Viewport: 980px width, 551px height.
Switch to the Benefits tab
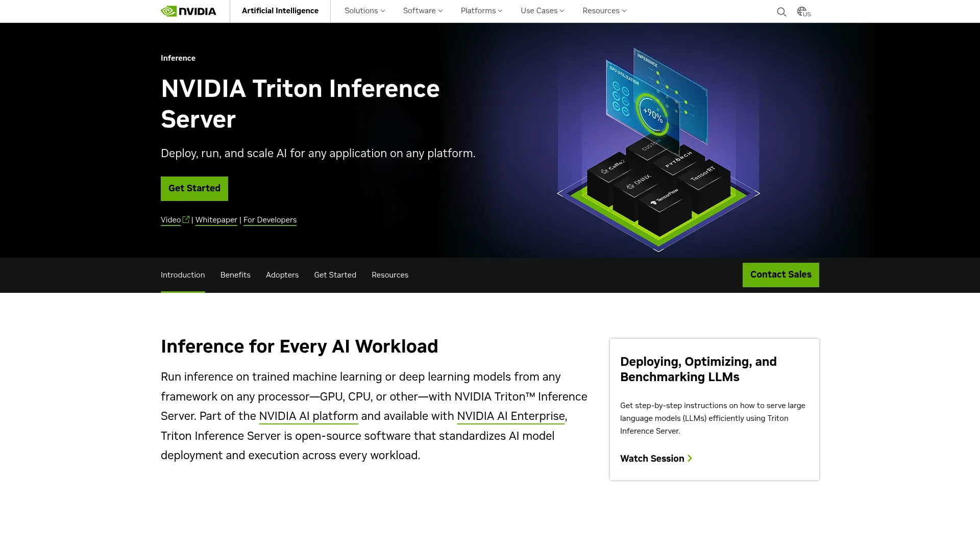[235, 275]
